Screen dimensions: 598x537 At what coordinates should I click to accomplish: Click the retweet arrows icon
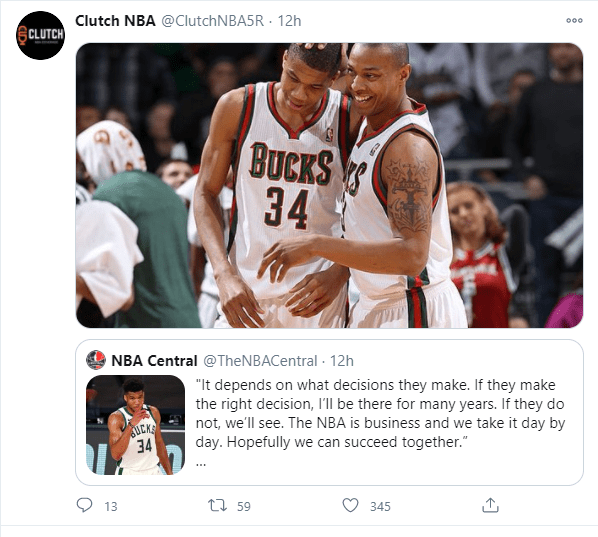[217, 506]
